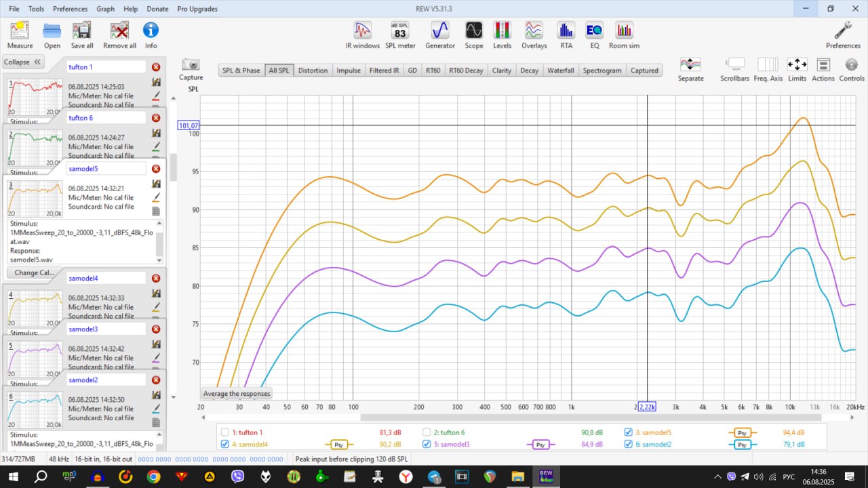The image size is (868, 488).
Task: Save the samodel5 measurement via disk icon
Action: [x=156, y=184]
